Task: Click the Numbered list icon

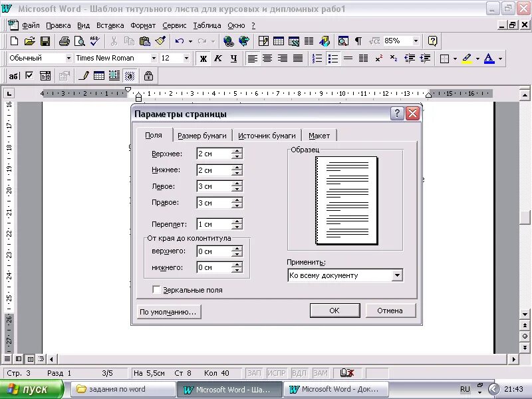Action: coord(317,59)
